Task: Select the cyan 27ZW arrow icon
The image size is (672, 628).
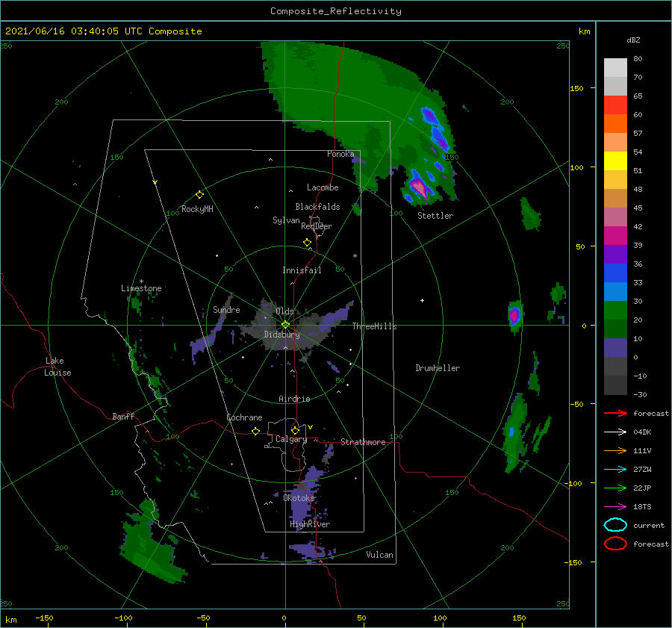Action: tap(615, 470)
